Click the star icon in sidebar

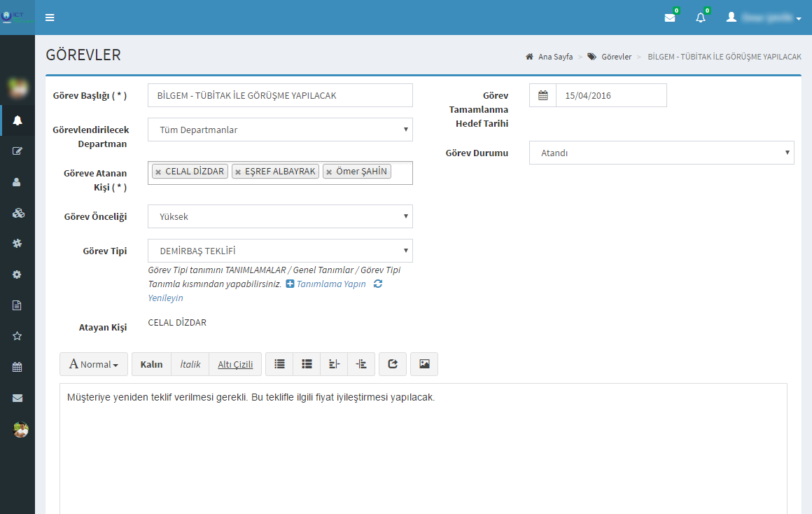point(17,335)
